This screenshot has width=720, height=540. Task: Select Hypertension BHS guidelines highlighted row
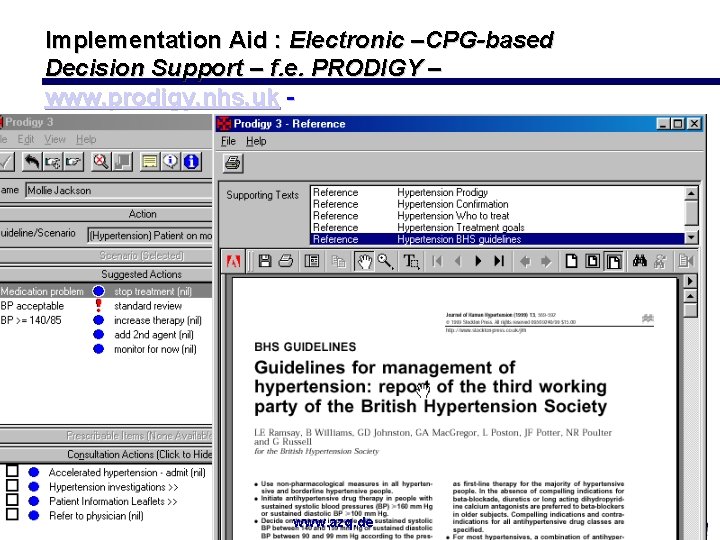tap(498, 239)
